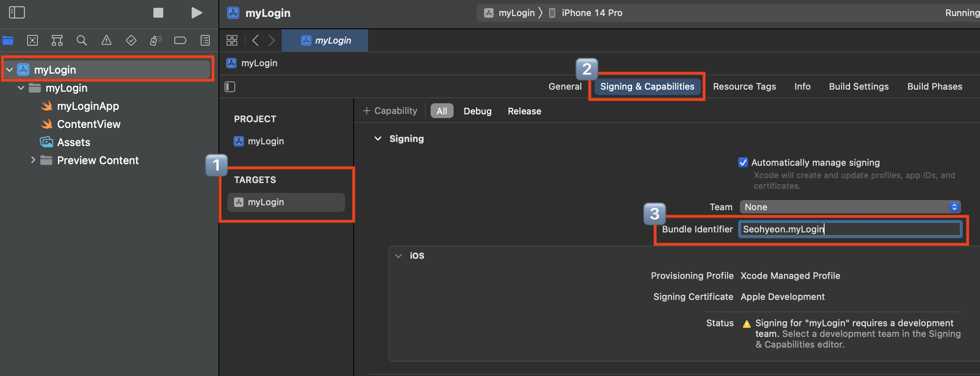This screenshot has width=980, height=376.
Task: Open the Symbol navigator
Action: 57,40
